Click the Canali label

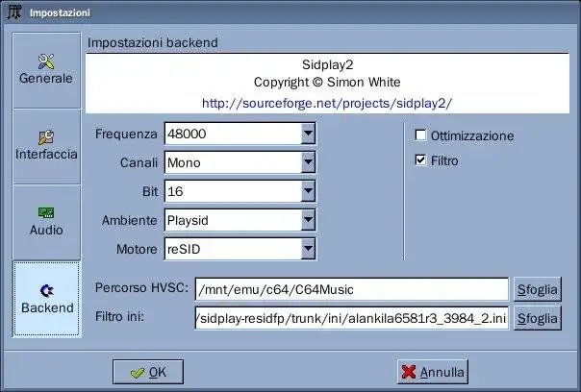point(139,162)
